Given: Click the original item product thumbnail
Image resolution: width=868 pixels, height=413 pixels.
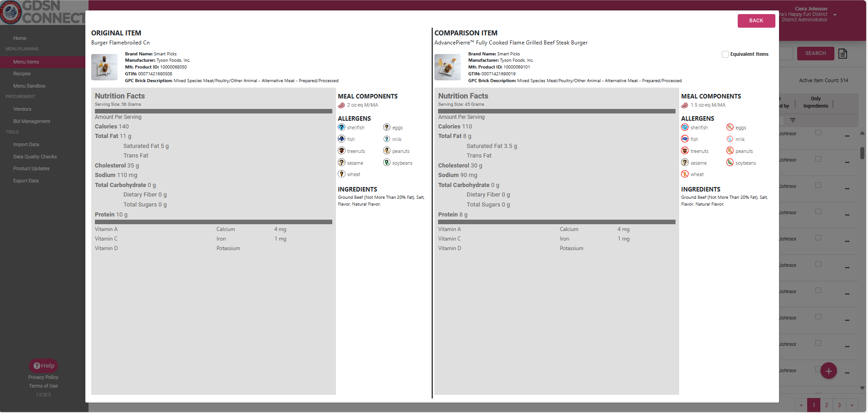Looking at the screenshot, I should (x=104, y=67).
